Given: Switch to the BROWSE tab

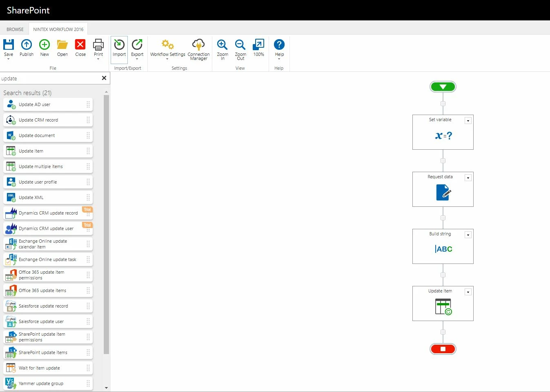Looking at the screenshot, I should (x=15, y=29).
